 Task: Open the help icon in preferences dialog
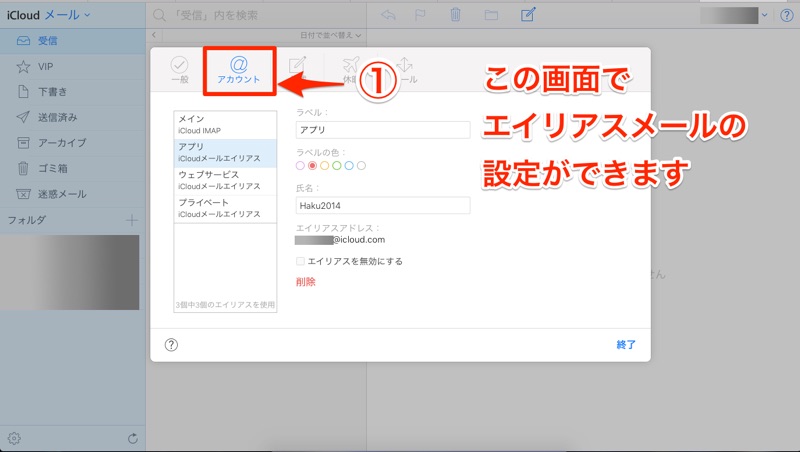pyautogui.click(x=171, y=345)
